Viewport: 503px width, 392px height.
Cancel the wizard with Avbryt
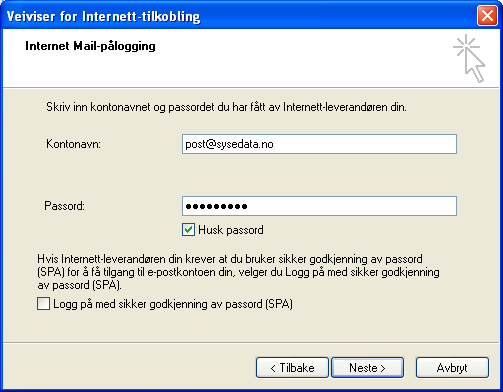(x=452, y=368)
